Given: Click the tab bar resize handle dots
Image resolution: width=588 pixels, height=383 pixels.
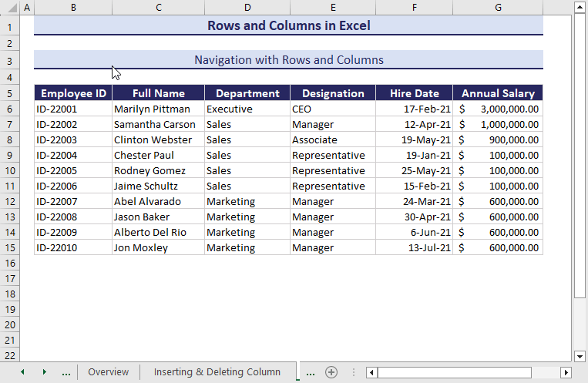Looking at the screenshot, I should point(352,372).
